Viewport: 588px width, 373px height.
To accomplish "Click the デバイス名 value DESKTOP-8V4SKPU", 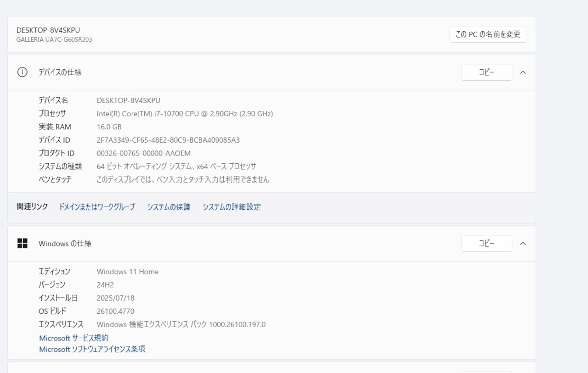I will coord(129,100).
